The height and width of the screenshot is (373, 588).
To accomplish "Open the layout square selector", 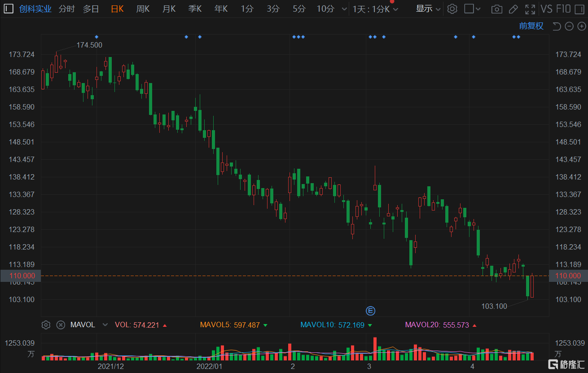I will pos(469,9).
